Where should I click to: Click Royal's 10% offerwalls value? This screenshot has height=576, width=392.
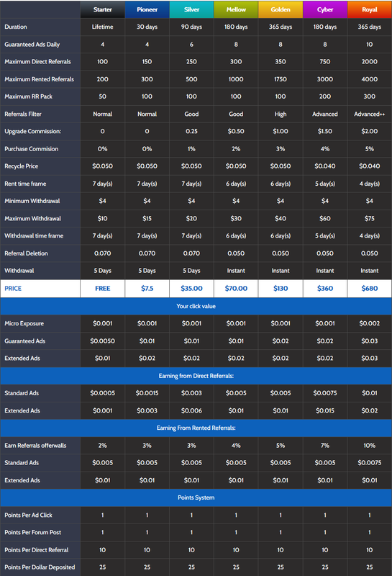(x=370, y=446)
